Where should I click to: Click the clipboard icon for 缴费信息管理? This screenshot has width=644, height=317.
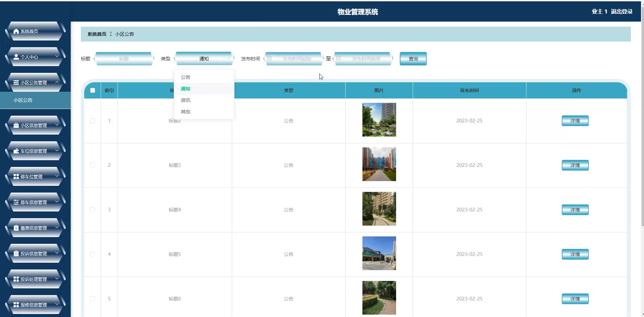click(x=16, y=228)
